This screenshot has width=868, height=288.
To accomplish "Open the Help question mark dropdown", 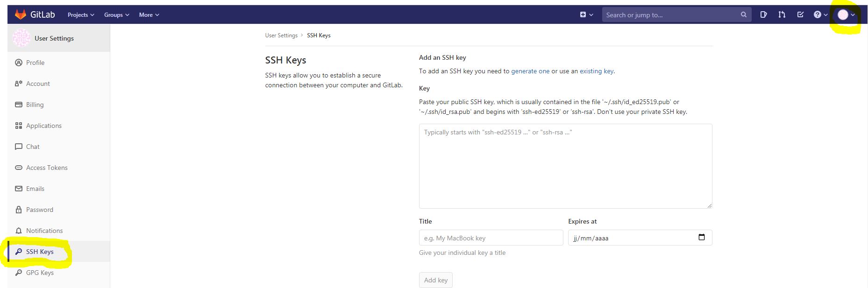I will pyautogui.click(x=820, y=15).
